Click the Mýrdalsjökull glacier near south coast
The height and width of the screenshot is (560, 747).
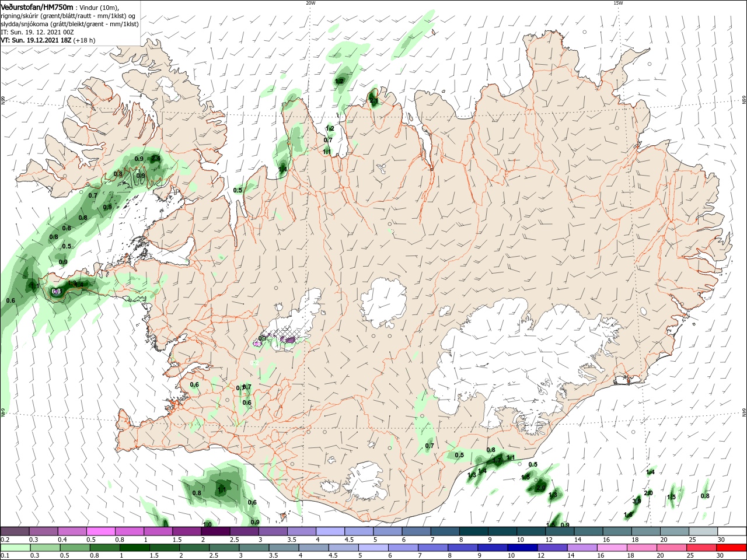pos(365,482)
